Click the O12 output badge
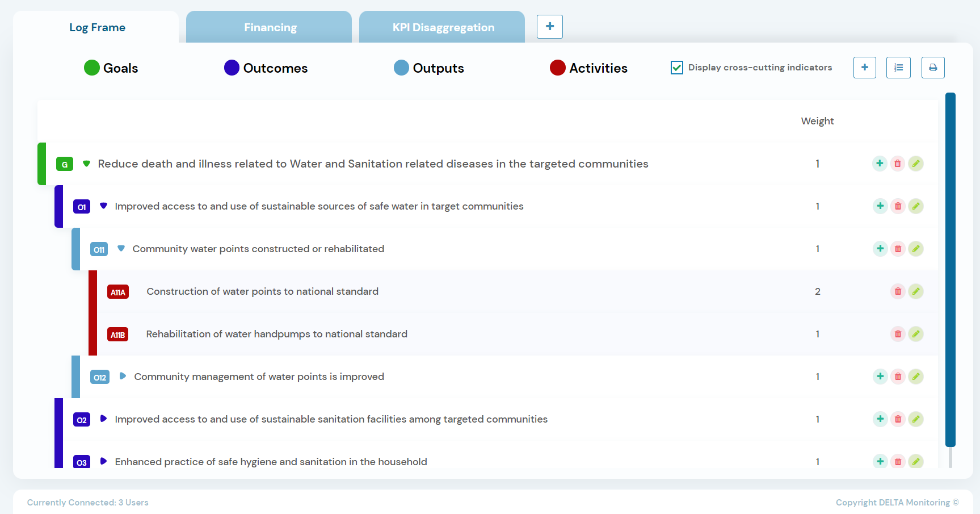This screenshot has height=514, width=980. [100, 377]
